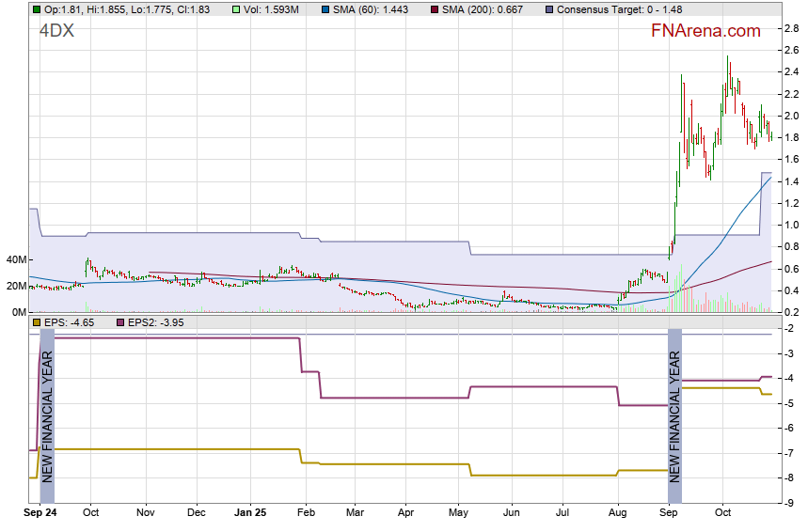Click the Jan 25 date axis label
The image size is (808, 532).
(x=250, y=514)
